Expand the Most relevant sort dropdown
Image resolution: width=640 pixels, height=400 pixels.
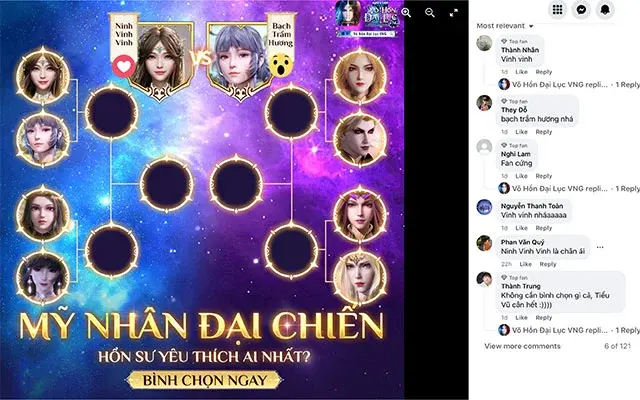[x=505, y=26]
